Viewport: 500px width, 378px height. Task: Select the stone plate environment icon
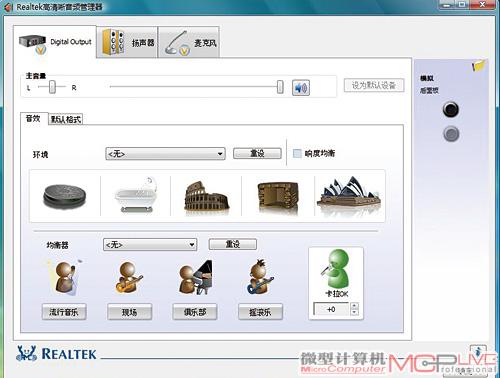(65, 196)
